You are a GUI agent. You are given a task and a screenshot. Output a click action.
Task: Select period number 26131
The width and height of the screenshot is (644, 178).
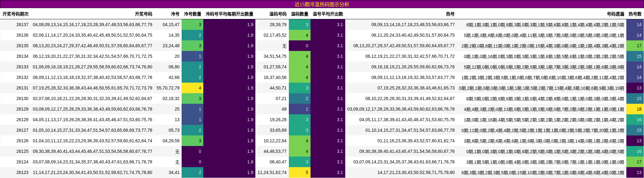tap(22, 88)
